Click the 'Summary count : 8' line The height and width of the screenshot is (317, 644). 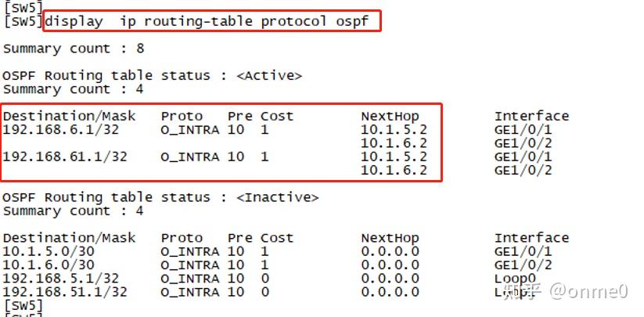(74, 49)
